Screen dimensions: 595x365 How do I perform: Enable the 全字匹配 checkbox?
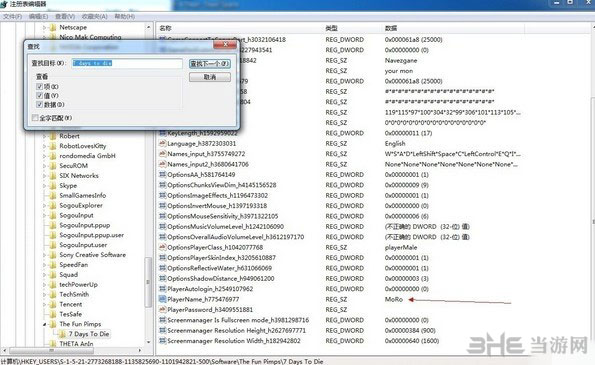tap(35, 118)
